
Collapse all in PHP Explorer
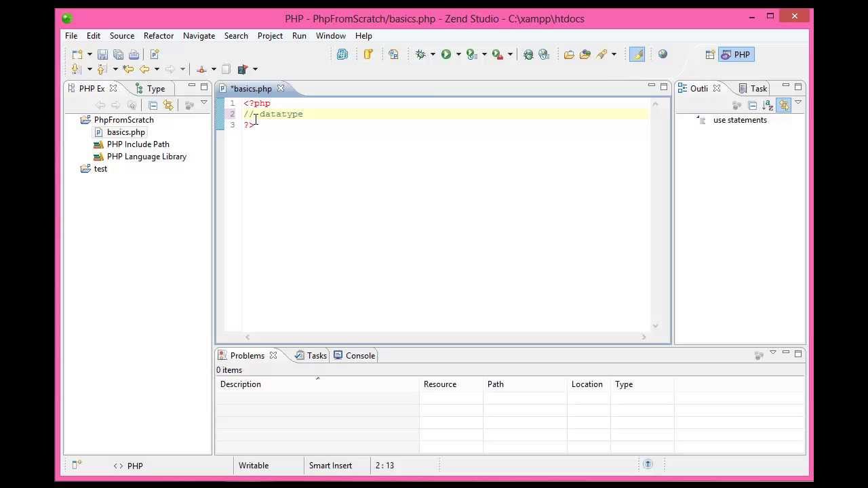click(x=153, y=105)
